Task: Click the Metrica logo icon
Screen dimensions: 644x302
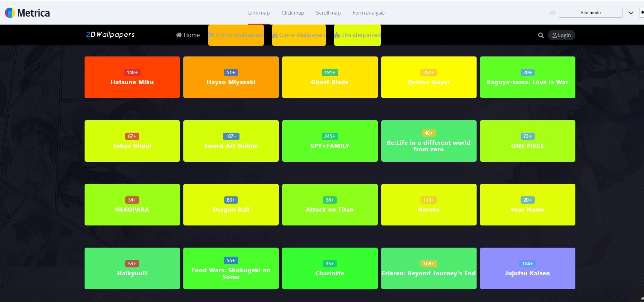Action: click(x=10, y=13)
